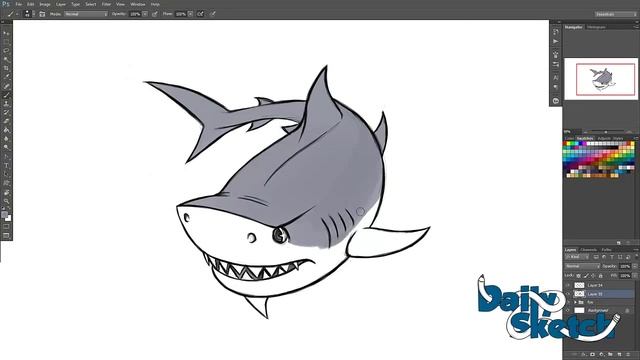Select the Eyedropper tool
The width and height of the screenshot is (640, 360).
point(6,77)
